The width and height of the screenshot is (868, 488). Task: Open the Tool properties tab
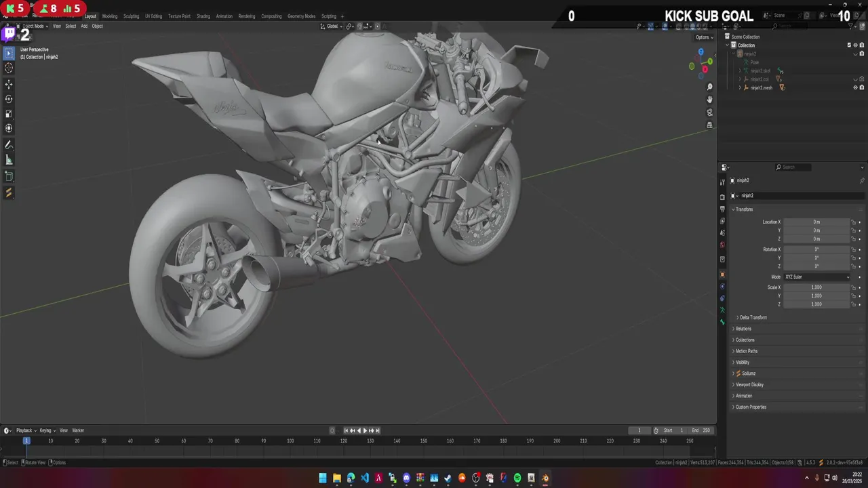pyautogui.click(x=722, y=182)
